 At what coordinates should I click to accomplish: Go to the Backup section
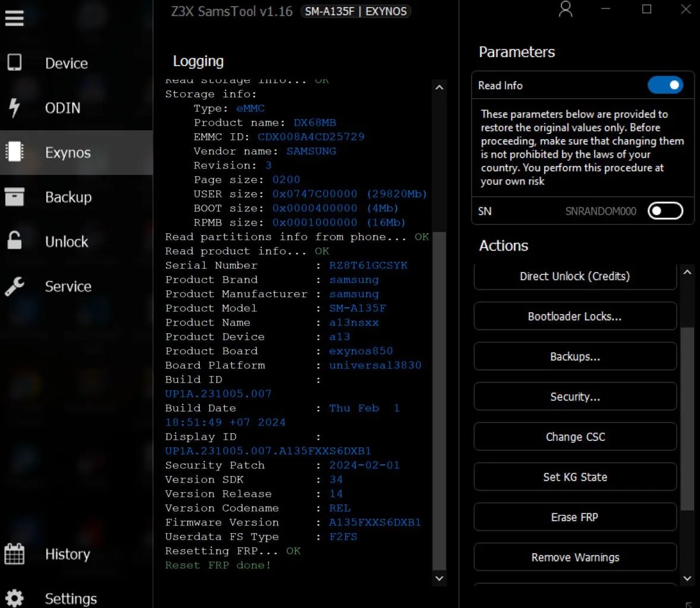tap(68, 198)
